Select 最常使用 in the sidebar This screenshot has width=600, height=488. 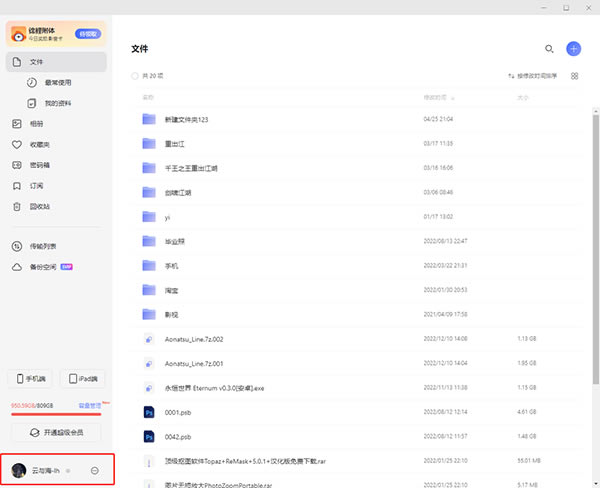[x=58, y=82]
